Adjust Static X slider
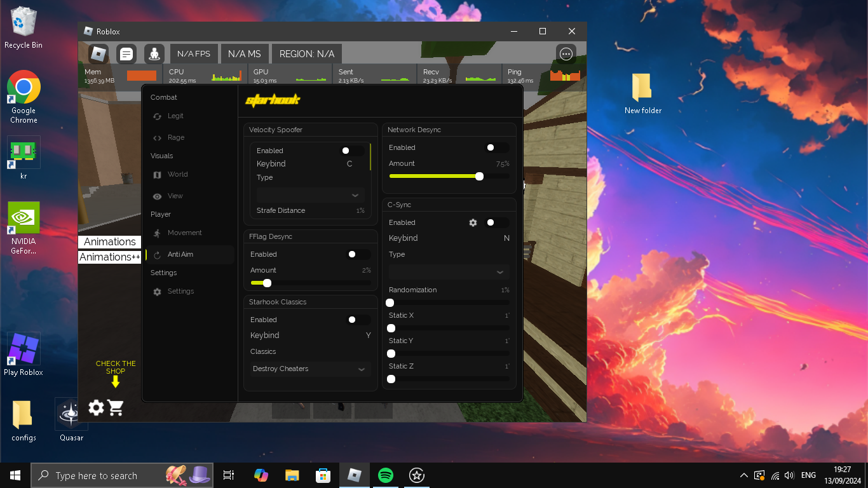 [449, 328]
